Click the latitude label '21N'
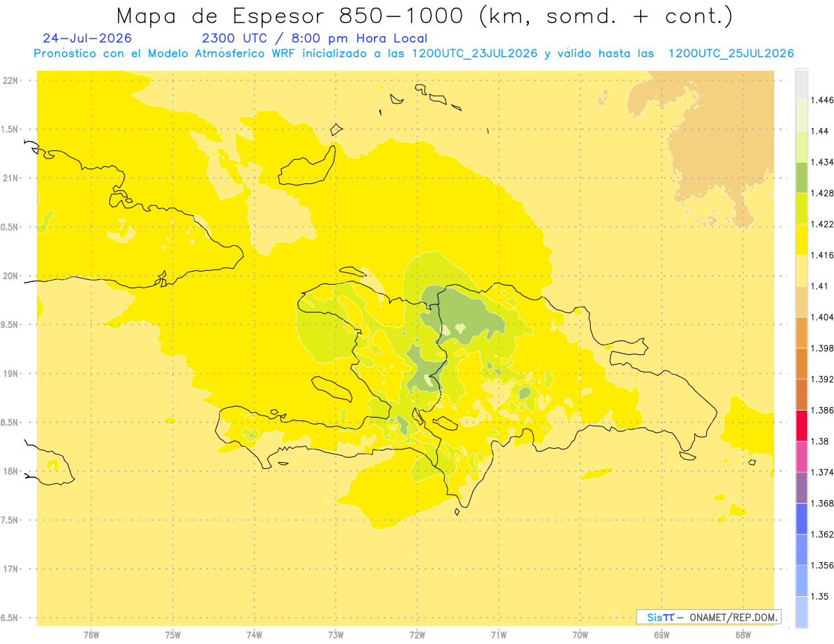The width and height of the screenshot is (834, 644). [x=10, y=178]
